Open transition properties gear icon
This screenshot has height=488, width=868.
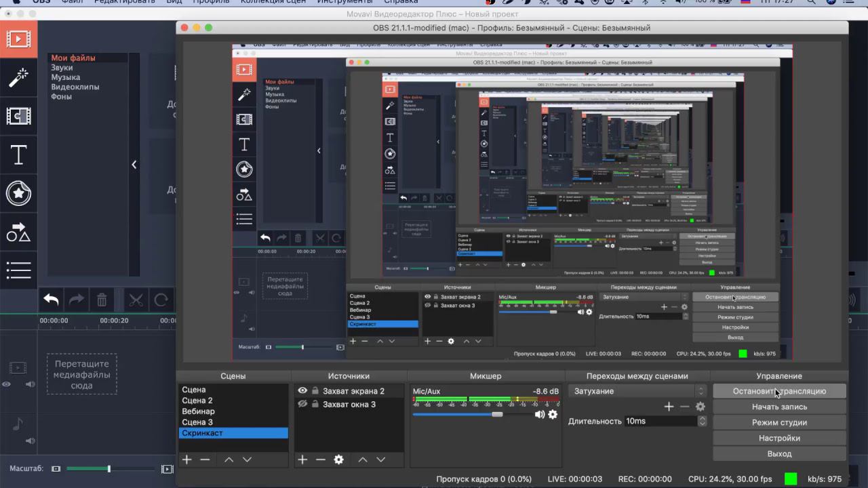701,407
